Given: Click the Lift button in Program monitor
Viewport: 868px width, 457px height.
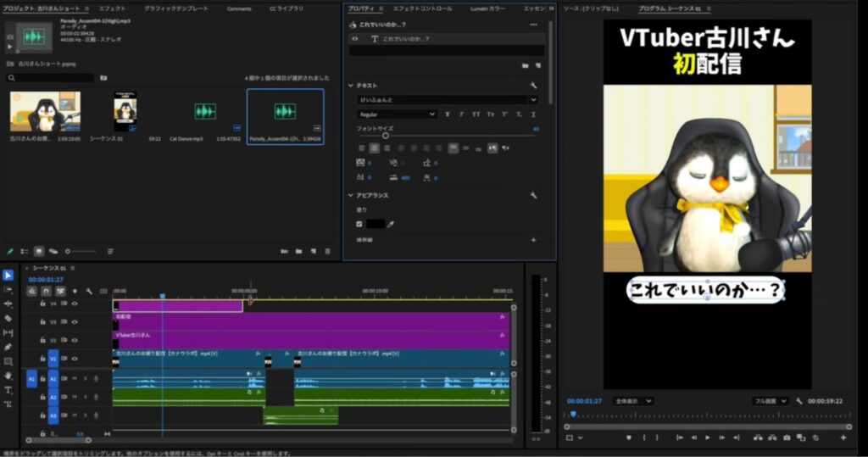Looking at the screenshot, I should pyautogui.click(x=758, y=437).
